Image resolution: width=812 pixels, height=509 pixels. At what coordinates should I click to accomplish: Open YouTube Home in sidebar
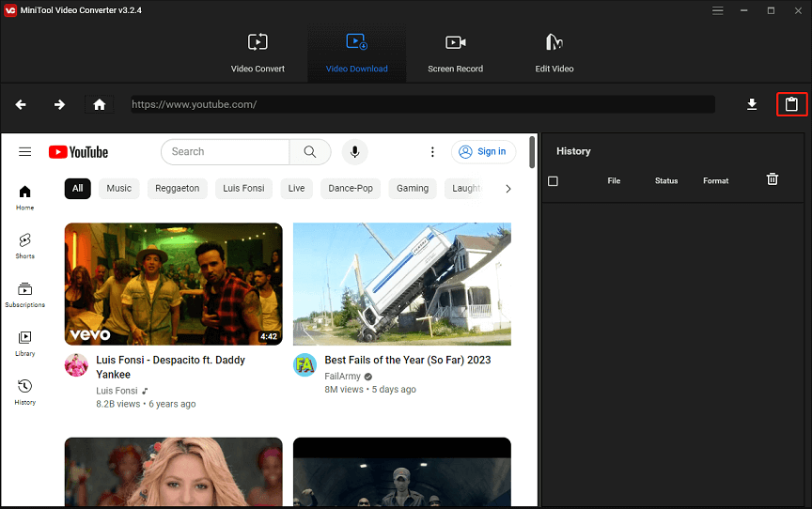pos(24,198)
